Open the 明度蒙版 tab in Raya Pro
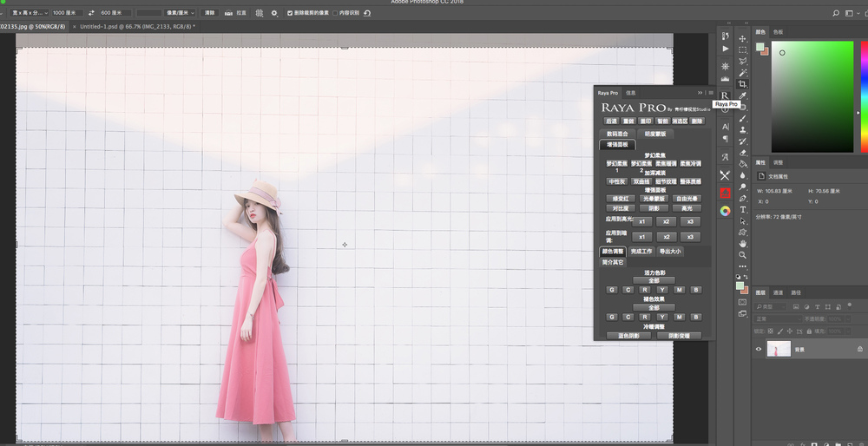 coord(654,134)
